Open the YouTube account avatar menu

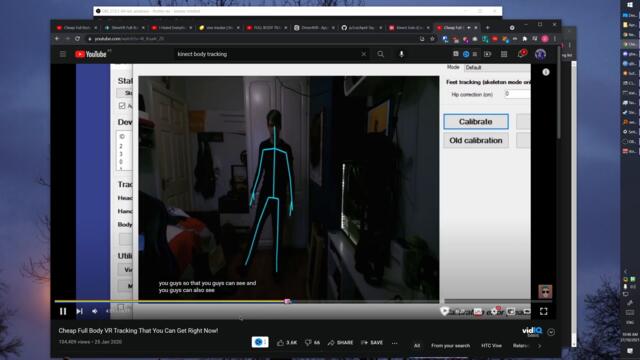point(540,54)
